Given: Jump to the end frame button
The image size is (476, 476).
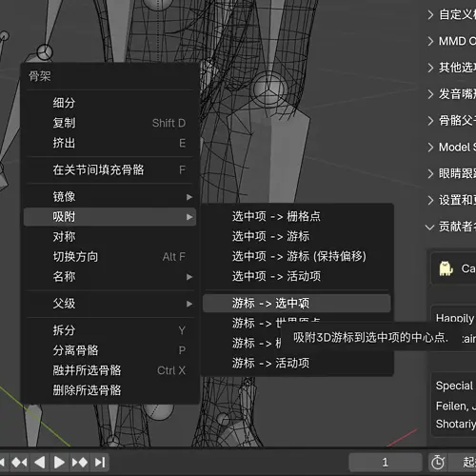Looking at the screenshot, I should click(x=100, y=463).
